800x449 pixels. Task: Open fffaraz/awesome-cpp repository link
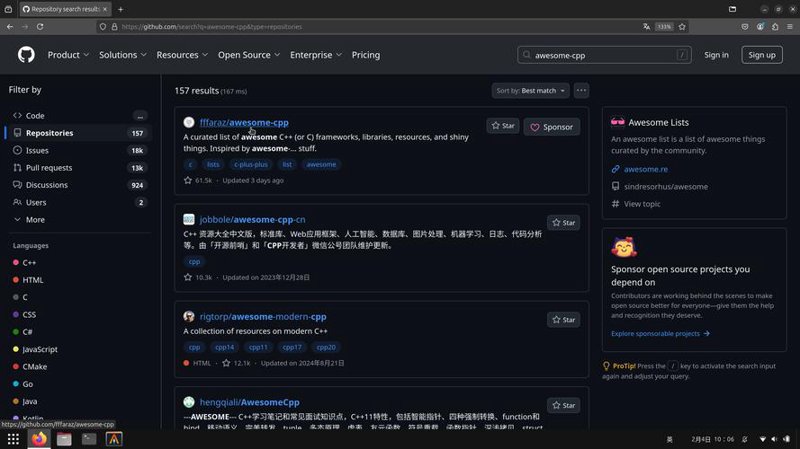[244, 122]
